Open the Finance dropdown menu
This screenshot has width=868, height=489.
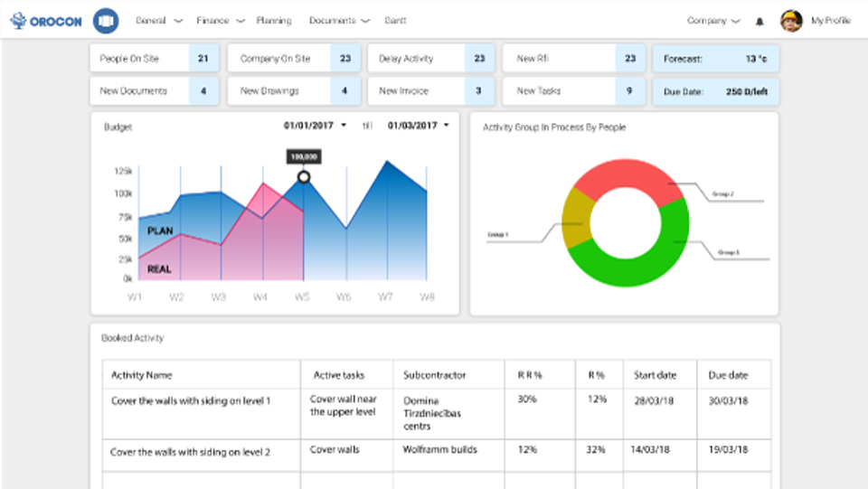click(x=220, y=20)
